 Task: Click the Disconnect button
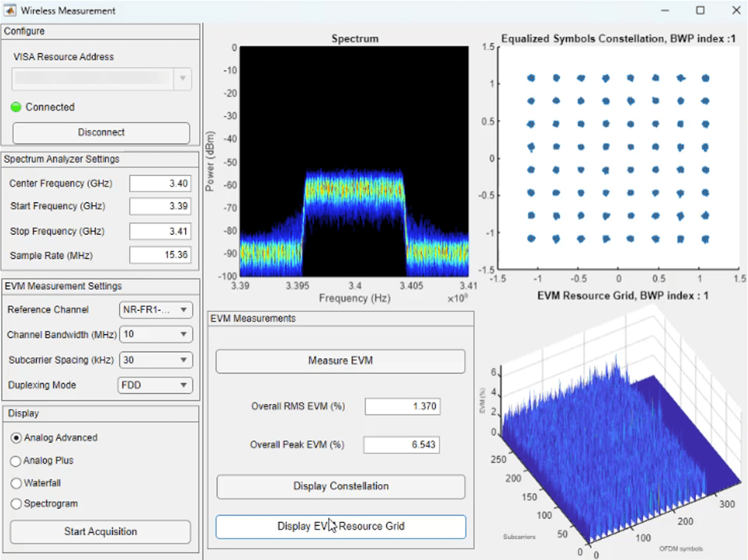(101, 132)
